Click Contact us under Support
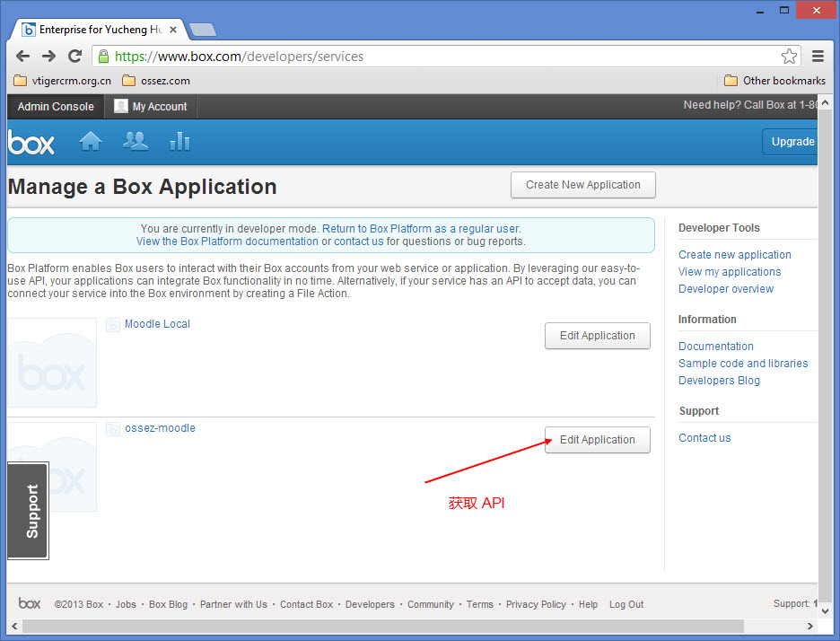Screen dimensions: 840x641 704,438
